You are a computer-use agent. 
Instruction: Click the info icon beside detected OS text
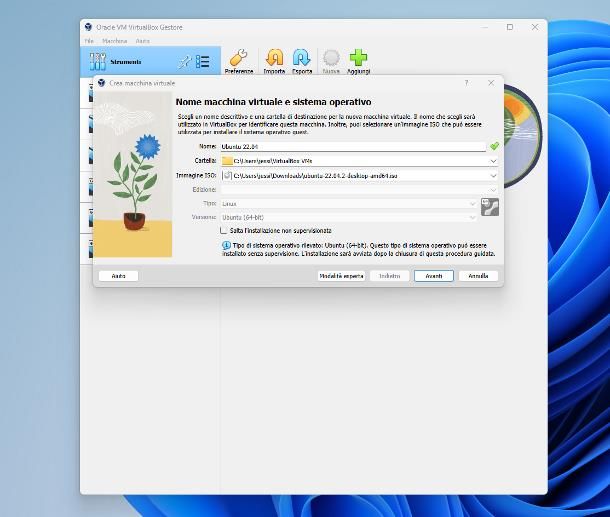pyautogui.click(x=226, y=245)
